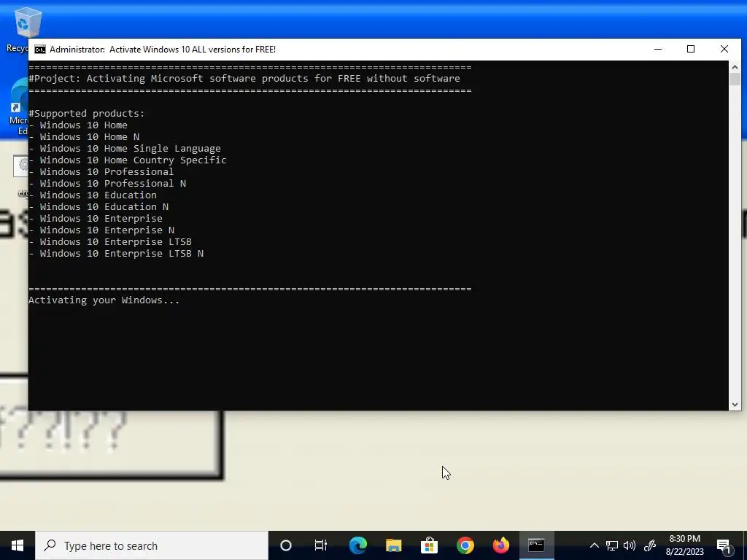Open the Windows Start menu
747x560 pixels.
click(x=18, y=545)
